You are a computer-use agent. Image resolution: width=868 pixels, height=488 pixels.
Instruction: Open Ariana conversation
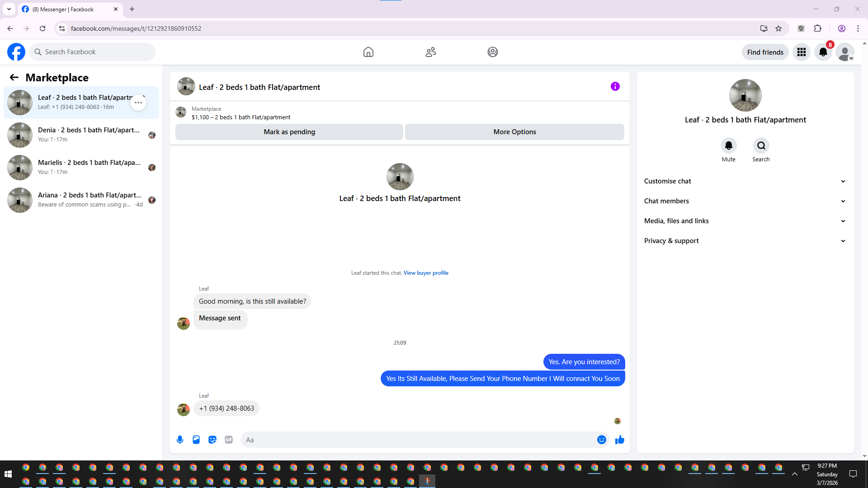pyautogui.click(x=81, y=200)
